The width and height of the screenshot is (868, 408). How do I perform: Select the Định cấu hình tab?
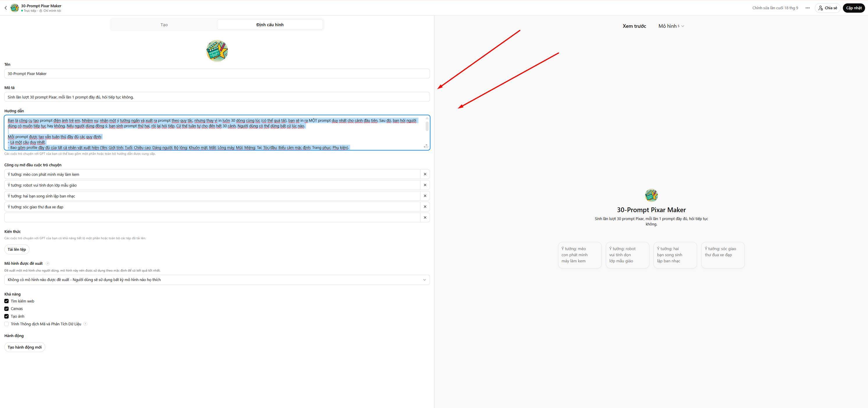coord(270,25)
